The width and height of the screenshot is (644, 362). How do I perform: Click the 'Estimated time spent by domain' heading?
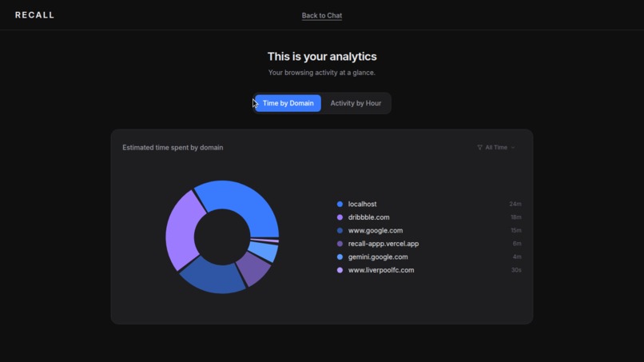pos(173,148)
